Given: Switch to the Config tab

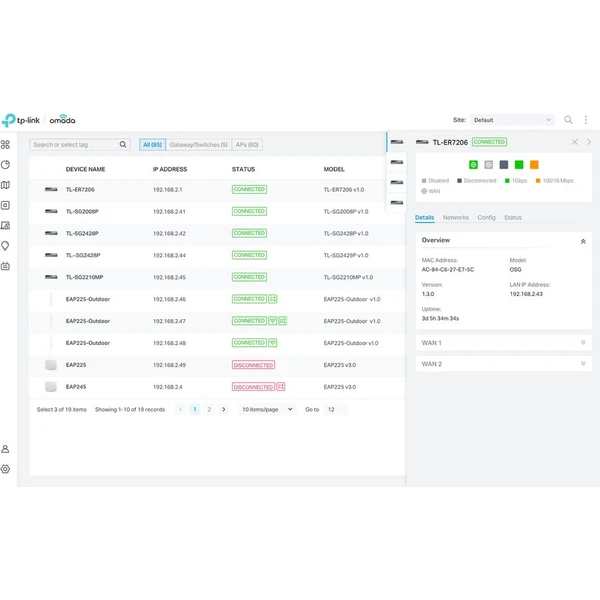Looking at the screenshot, I should point(486,217).
